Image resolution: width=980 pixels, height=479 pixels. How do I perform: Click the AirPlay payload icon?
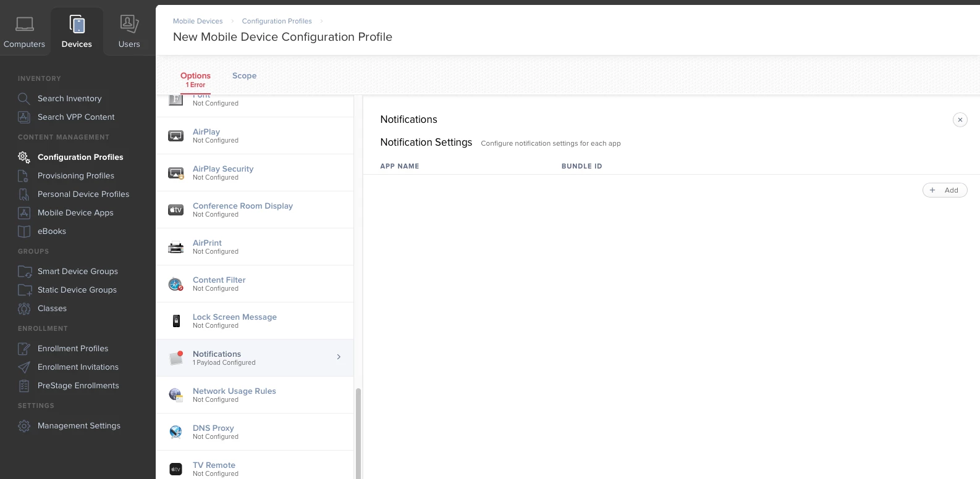click(176, 136)
